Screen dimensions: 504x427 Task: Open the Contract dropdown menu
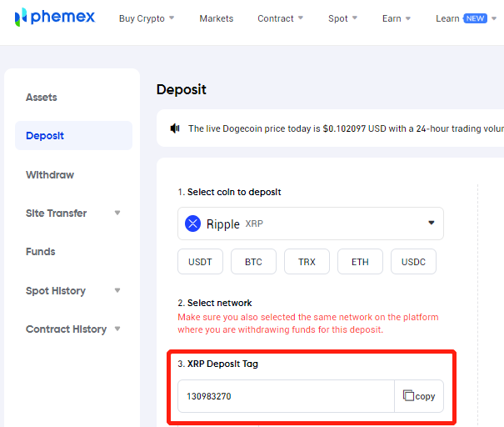280,18
